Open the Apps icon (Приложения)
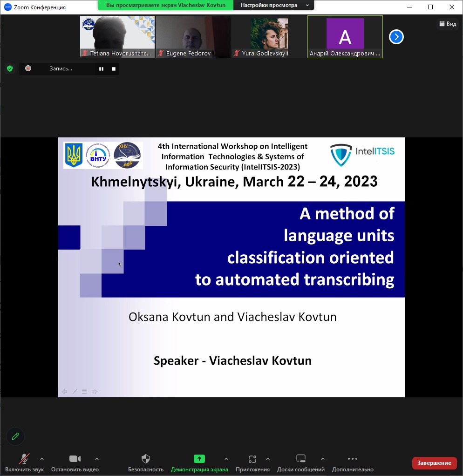Image resolution: width=463 pixels, height=476 pixels. pos(252,459)
